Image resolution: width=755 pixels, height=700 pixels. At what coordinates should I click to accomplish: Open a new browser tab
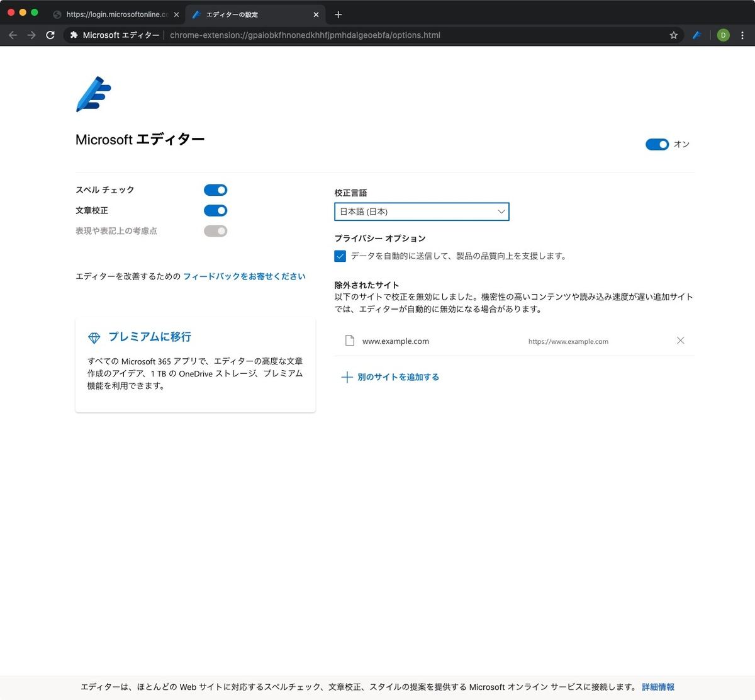click(x=338, y=14)
